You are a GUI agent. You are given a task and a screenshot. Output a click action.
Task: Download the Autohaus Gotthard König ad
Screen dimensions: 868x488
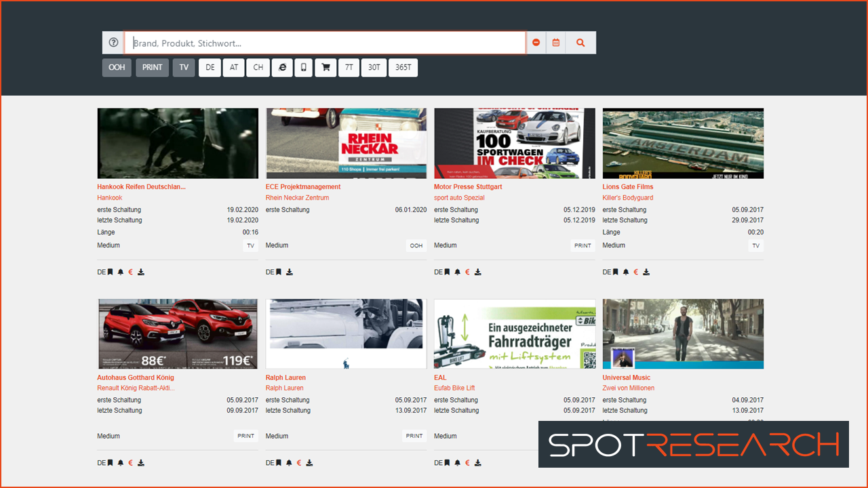(x=141, y=464)
